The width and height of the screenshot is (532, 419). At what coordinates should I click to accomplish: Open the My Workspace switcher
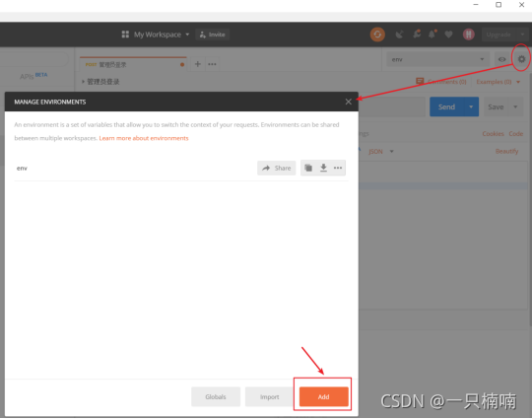pos(156,35)
